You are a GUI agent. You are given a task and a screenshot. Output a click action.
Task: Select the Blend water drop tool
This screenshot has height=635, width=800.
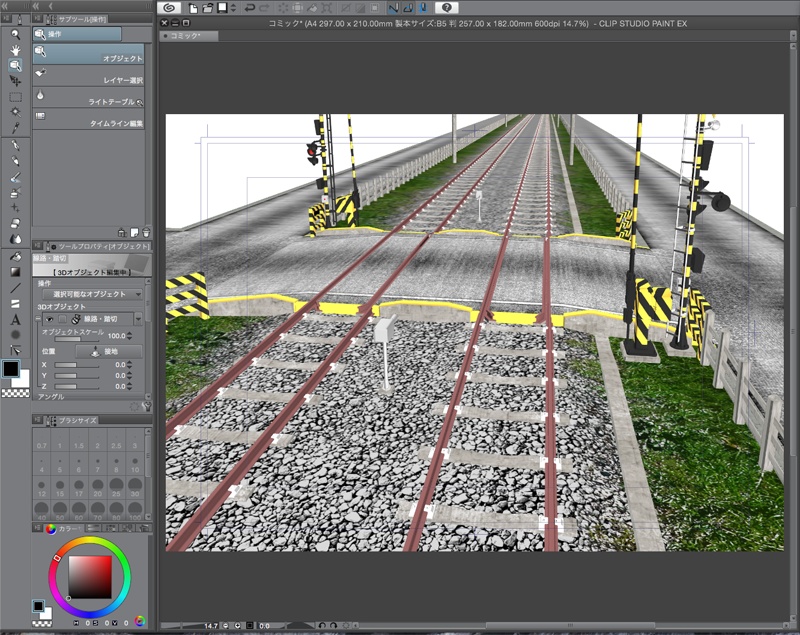point(15,239)
